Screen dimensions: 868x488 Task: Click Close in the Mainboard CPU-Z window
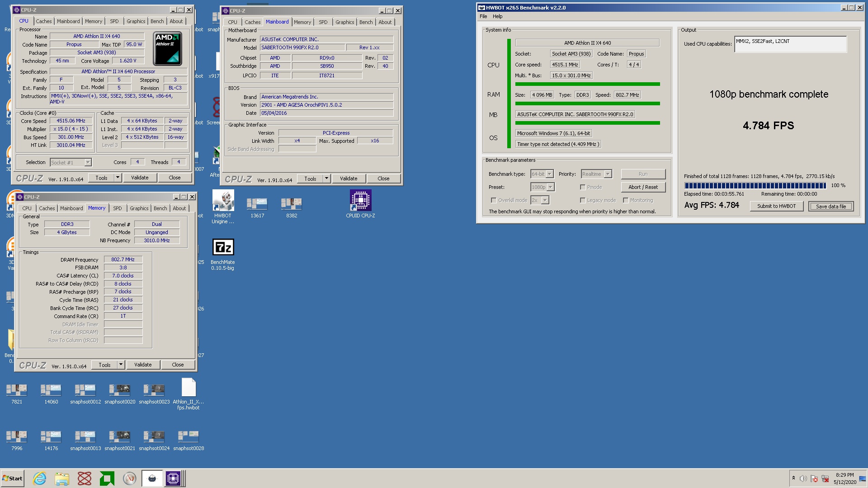click(383, 178)
